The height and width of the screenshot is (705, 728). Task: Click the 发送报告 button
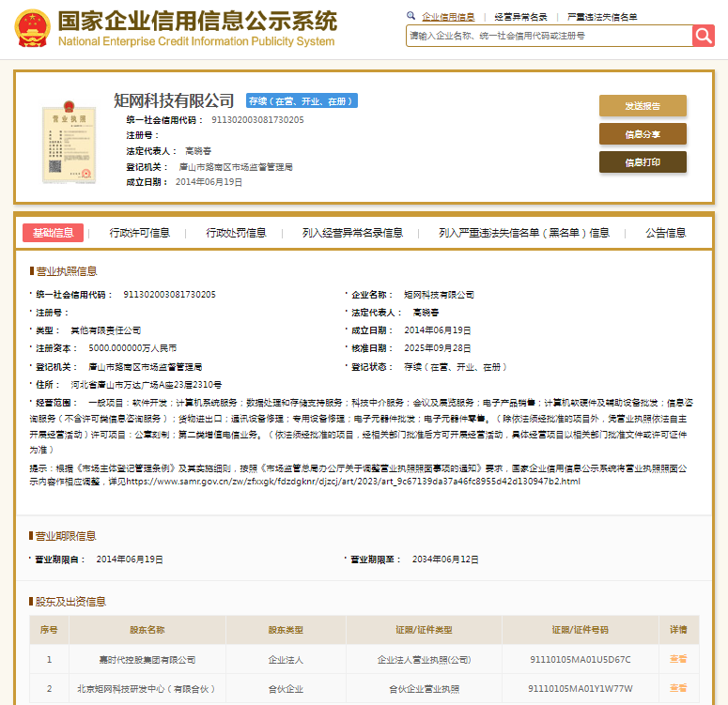tap(643, 106)
